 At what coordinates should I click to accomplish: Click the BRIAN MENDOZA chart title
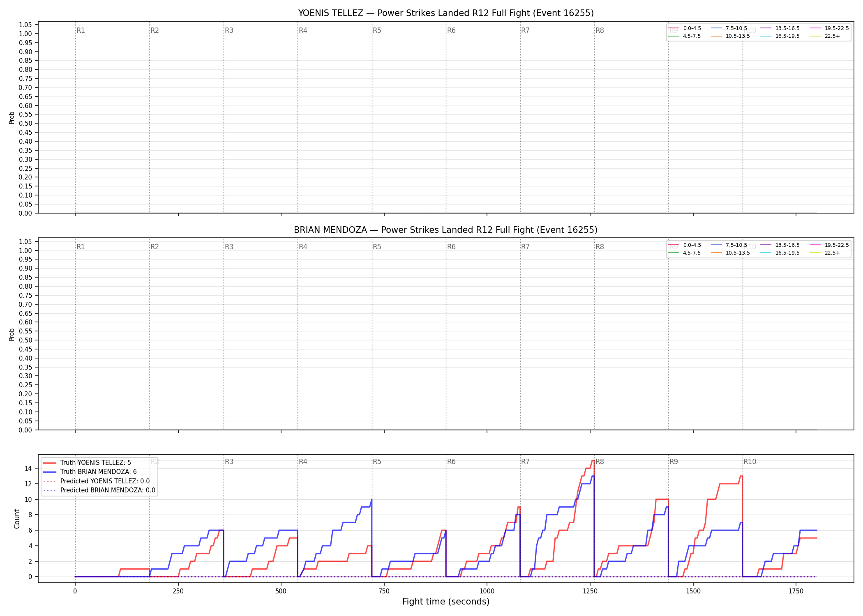[x=446, y=230]
